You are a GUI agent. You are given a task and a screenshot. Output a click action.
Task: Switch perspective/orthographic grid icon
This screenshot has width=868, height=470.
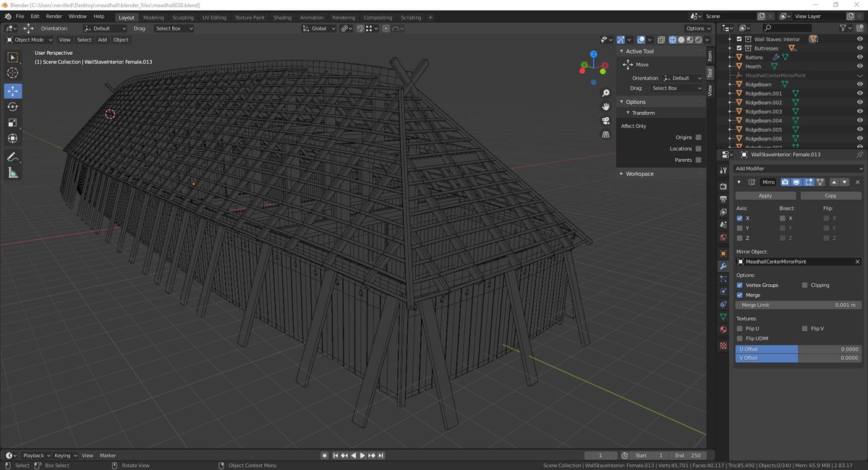click(x=605, y=134)
